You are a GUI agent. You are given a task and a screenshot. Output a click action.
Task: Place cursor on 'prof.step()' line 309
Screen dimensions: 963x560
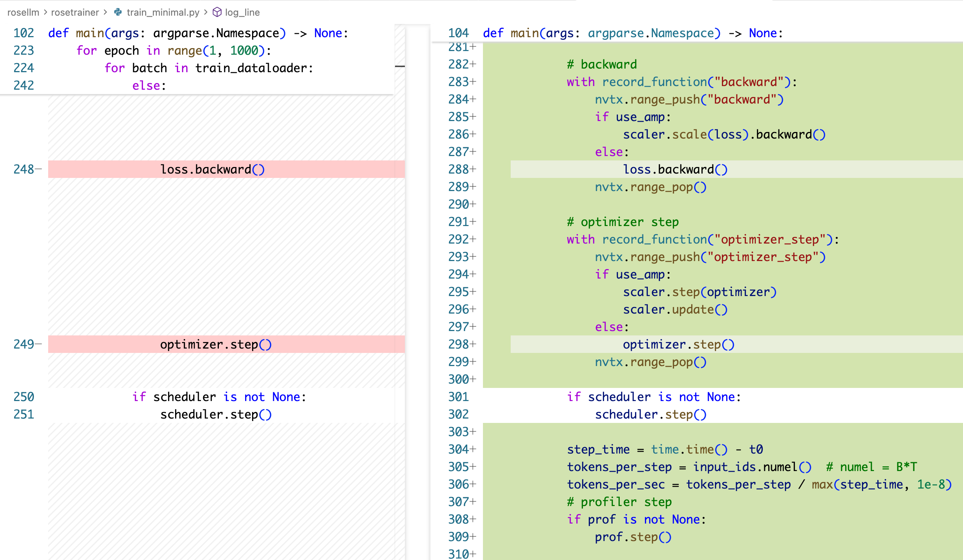click(x=633, y=537)
